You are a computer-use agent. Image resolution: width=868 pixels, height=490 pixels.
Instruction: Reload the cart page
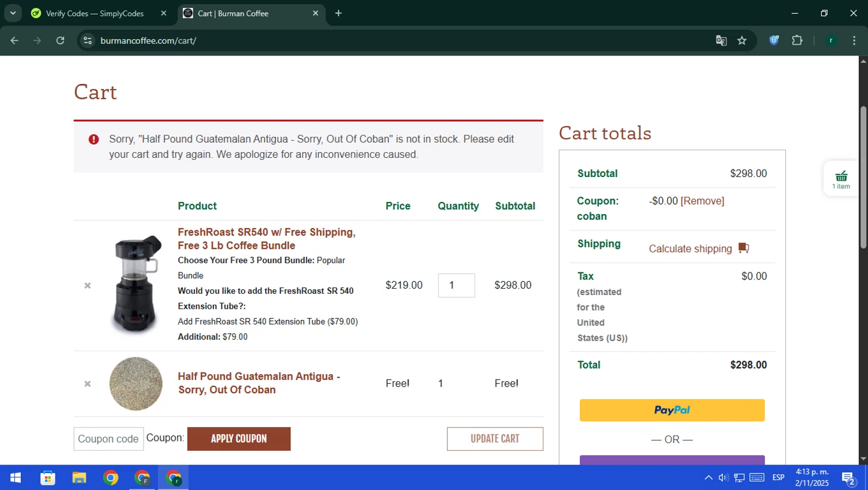[60, 40]
